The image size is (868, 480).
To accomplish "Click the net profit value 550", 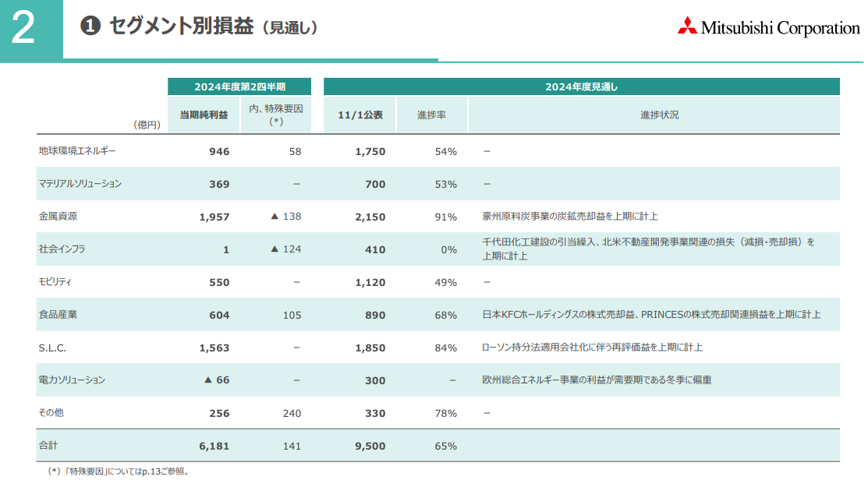I will [219, 283].
